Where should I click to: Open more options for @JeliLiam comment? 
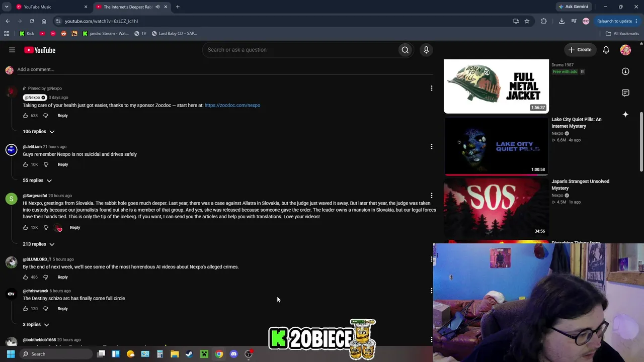click(431, 147)
